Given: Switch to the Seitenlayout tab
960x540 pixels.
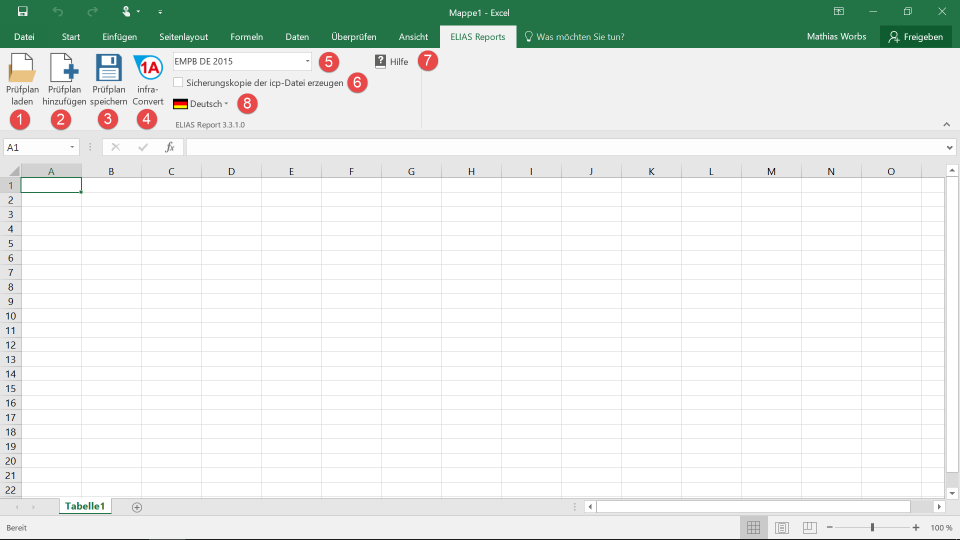Looking at the screenshot, I should tap(184, 37).
